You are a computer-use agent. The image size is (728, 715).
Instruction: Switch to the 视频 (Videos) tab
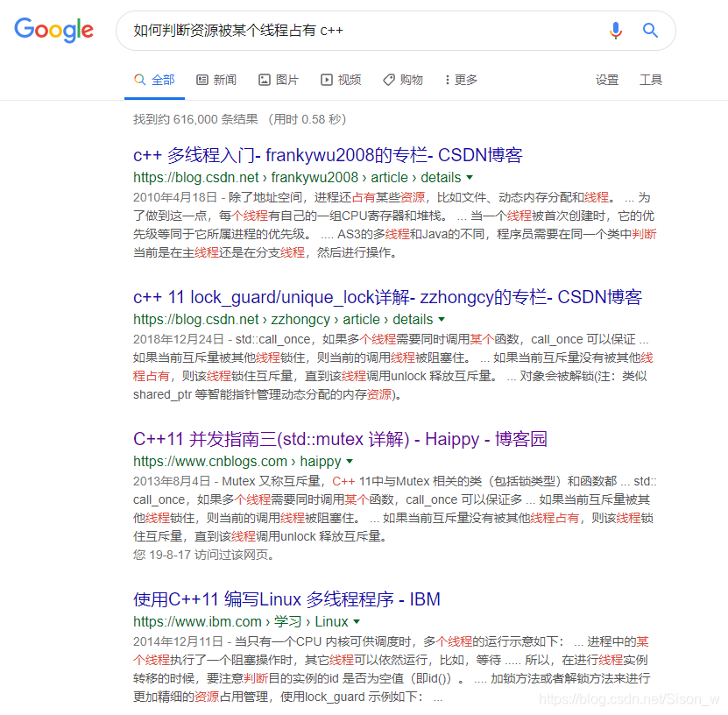(341, 80)
